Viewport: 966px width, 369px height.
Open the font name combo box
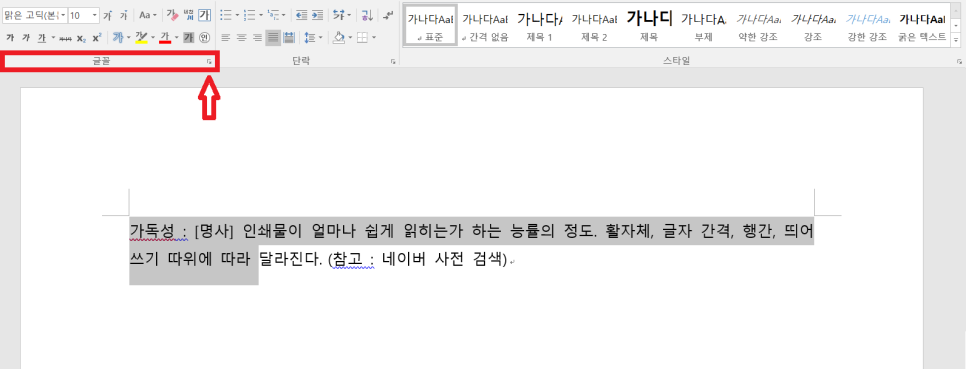tap(34, 15)
